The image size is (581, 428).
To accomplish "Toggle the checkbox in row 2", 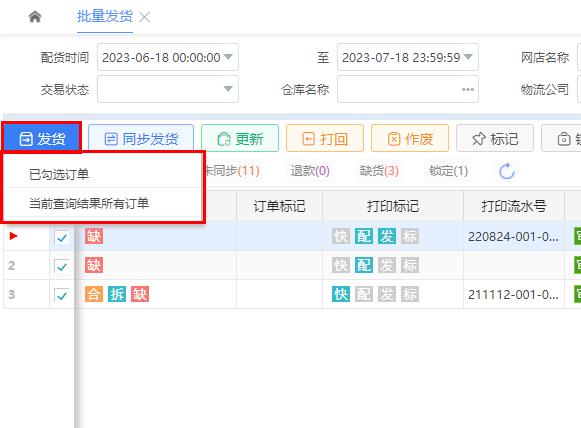I will [62, 266].
